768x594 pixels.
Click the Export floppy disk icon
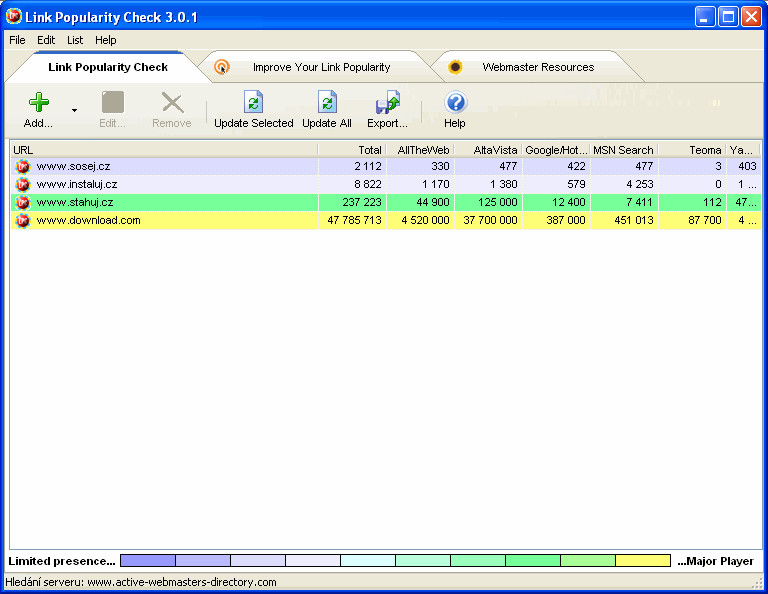tap(387, 102)
